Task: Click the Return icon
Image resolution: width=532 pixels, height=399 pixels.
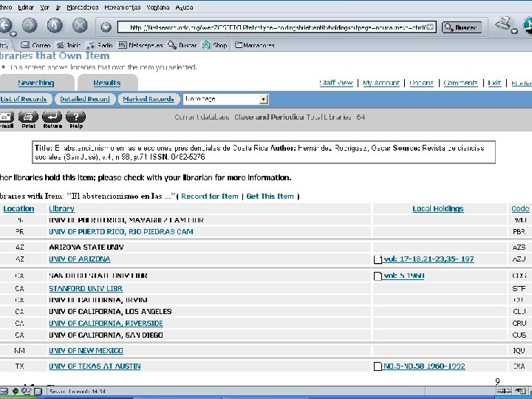Action: pos(52,120)
